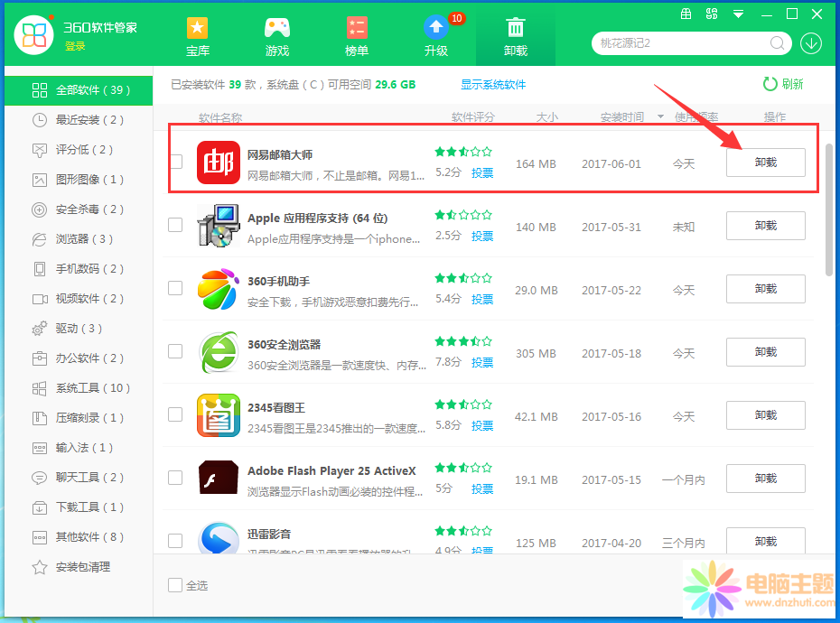The image size is (840, 623).
Task: Tick the 360安全浏览器 checkbox
Action: (175, 351)
